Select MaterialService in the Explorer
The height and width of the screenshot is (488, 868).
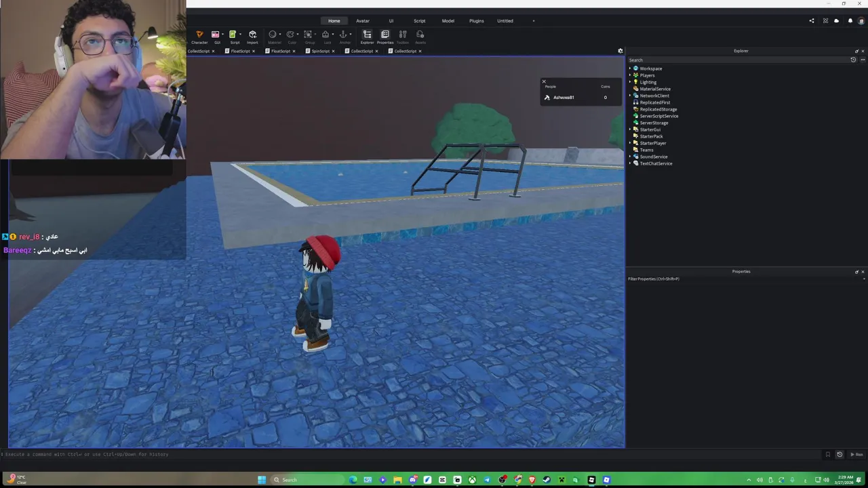point(655,89)
